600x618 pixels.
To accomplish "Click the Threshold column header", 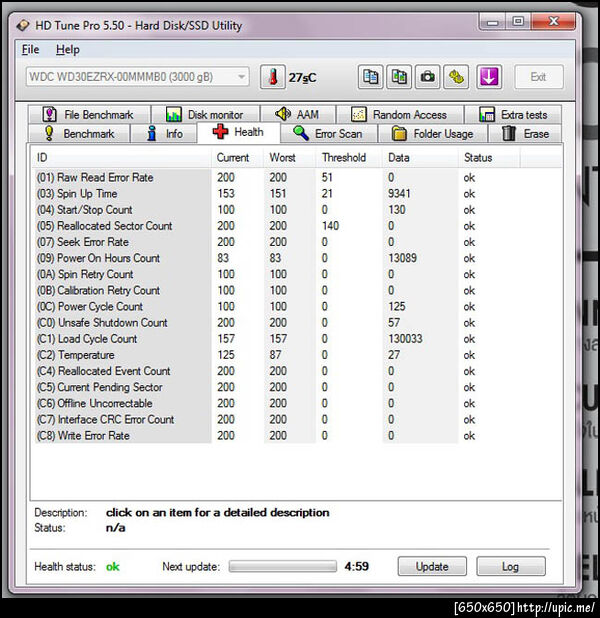I will [x=349, y=158].
